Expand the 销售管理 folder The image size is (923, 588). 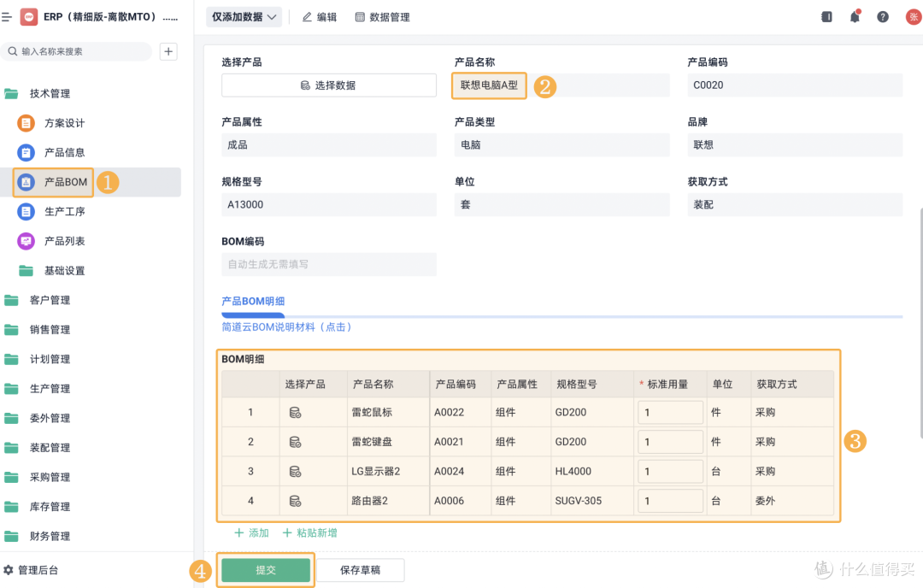coord(38,330)
